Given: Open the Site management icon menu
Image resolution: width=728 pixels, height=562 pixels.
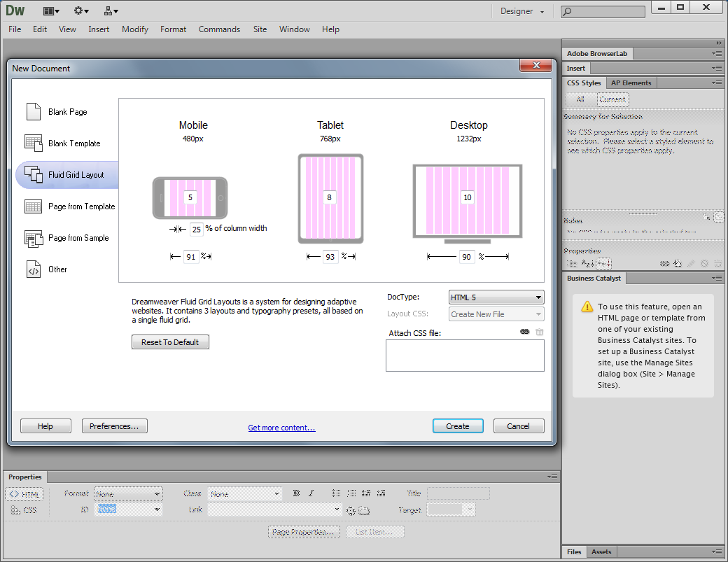Looking at the screenshot, I should coord(111,11).
